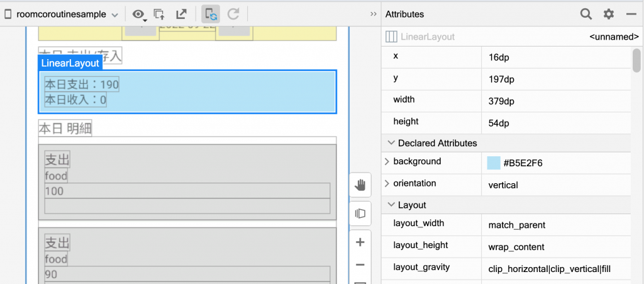Hide the Attributes panel

pyautogui.click(x=631, y=14)
